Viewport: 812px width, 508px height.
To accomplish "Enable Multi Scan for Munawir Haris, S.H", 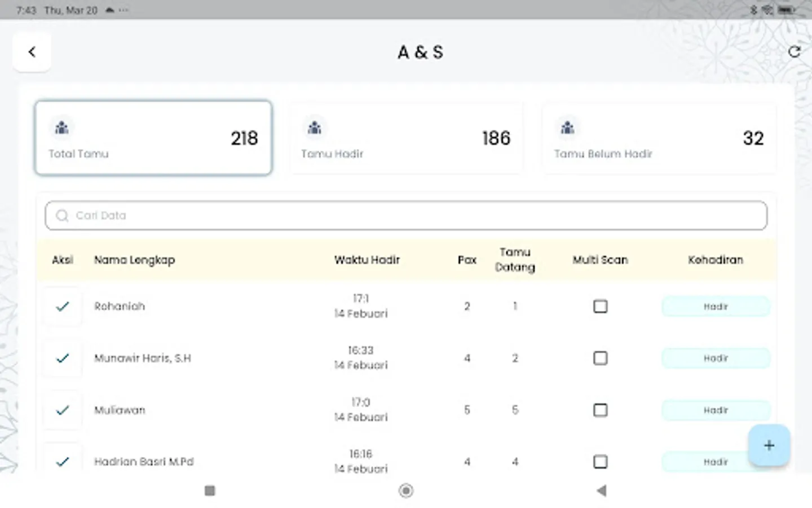I will pos(600,358).
